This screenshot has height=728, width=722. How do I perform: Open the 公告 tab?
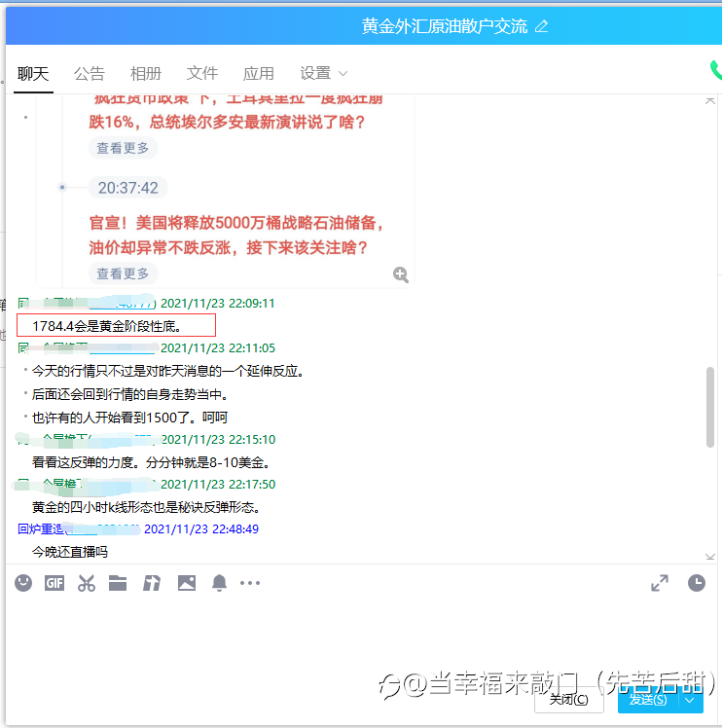[90, 73]
